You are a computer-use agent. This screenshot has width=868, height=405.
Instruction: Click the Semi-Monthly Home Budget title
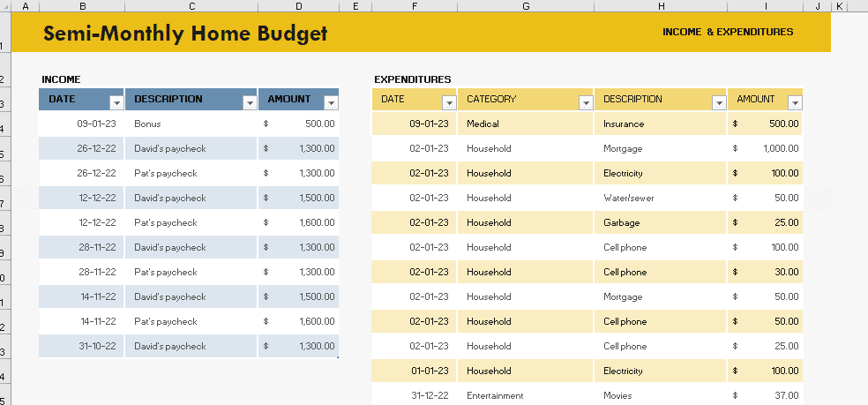click(185, 34)
